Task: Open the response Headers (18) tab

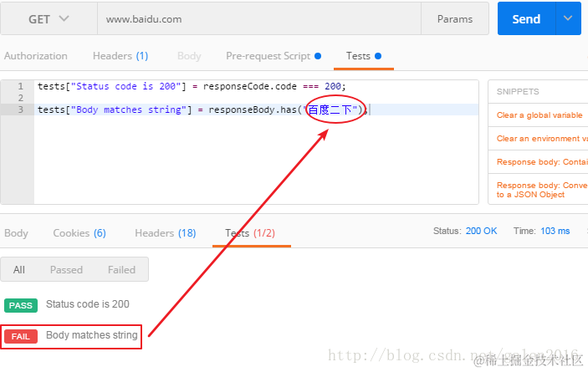Action: (166, 233)
